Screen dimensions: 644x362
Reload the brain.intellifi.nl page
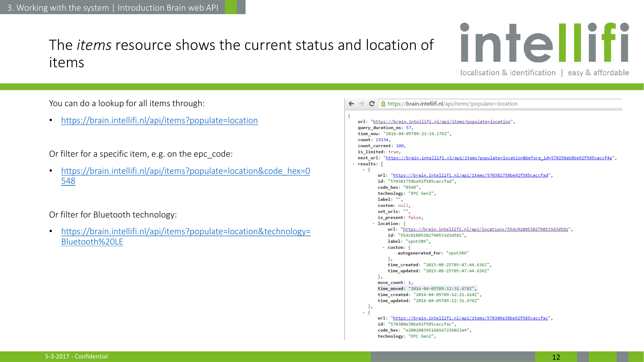pyautogui.click(x=372, y=104)
